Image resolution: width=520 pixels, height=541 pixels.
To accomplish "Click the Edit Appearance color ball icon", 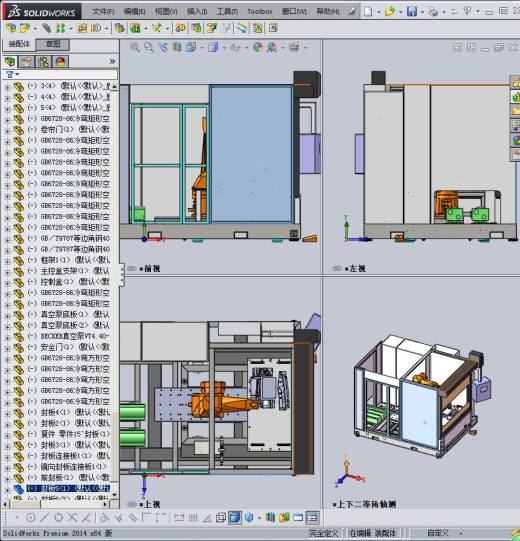I will tap(257, 47).
